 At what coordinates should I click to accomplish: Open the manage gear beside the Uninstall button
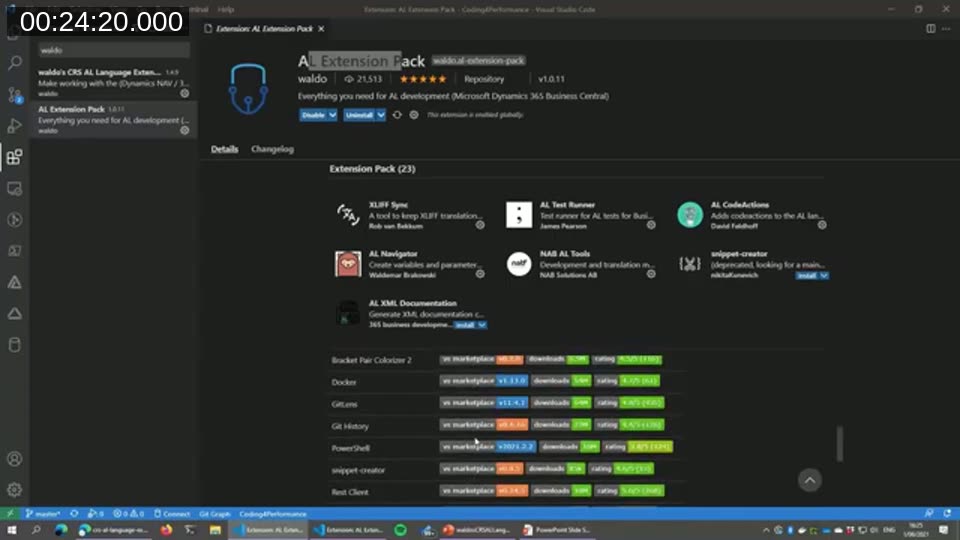pyautogui.click(x=414, y=114)
